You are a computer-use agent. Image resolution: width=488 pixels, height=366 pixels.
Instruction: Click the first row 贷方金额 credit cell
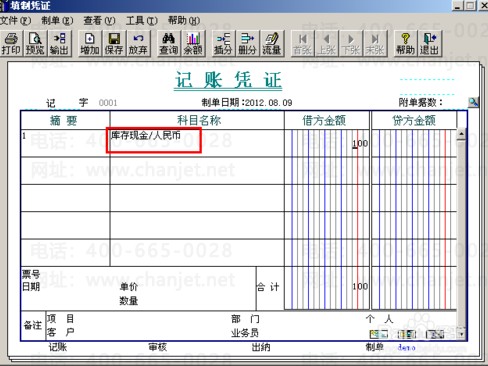(414, 143)
